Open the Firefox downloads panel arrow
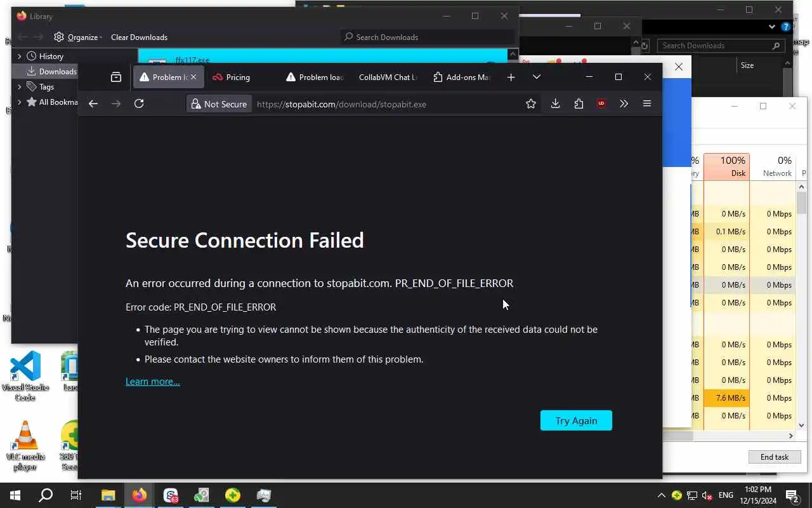Viewport: 812px width, 508px height. coord(555,104)
